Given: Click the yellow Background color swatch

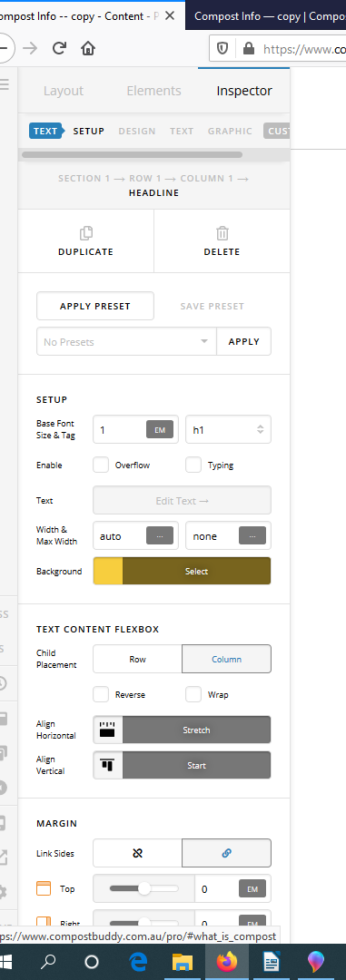Looking at the screenshot, I should click(108, 572).
